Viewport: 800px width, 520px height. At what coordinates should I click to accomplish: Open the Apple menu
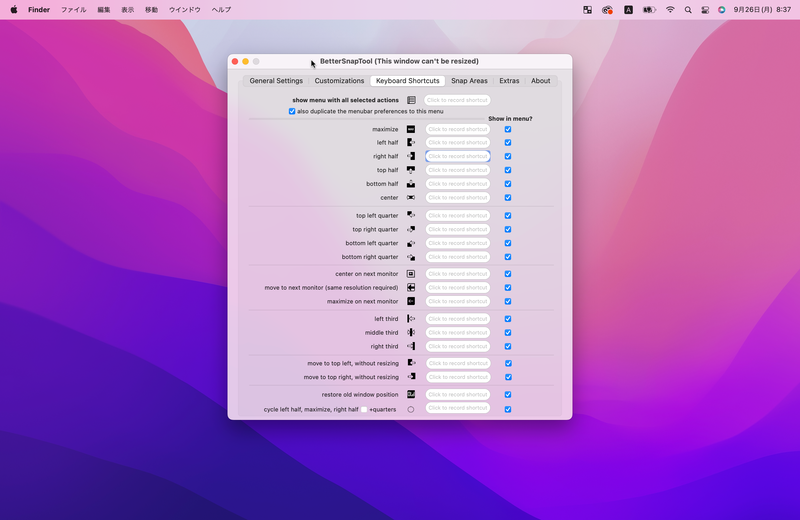[14, 10]
